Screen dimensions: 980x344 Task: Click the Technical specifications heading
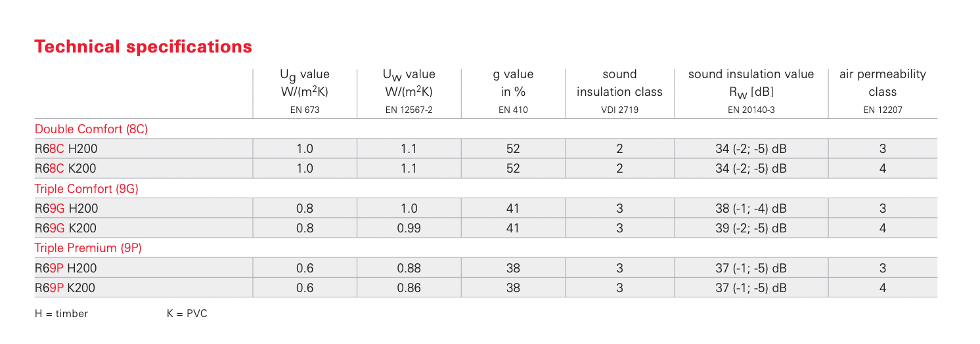point(143,47)
